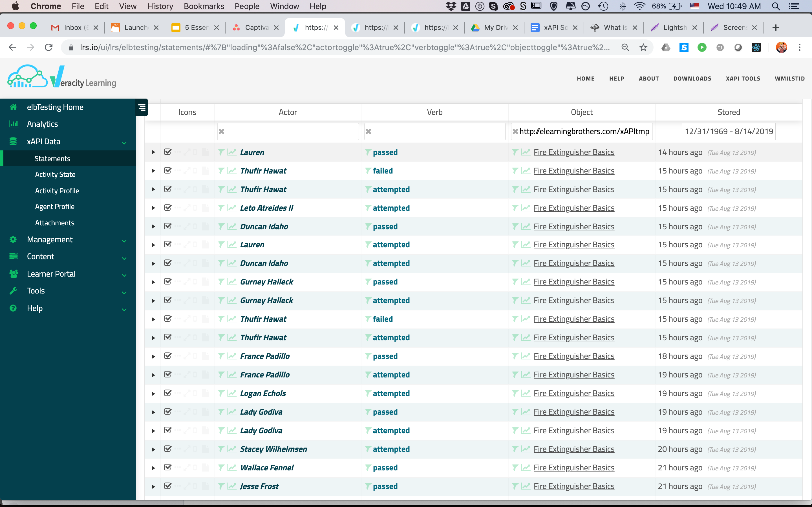Click the filter icon beside actor Duncan Idaho passed
Image resolution: width=812 pixels, height=507 pixels.
tap(221, 227)
